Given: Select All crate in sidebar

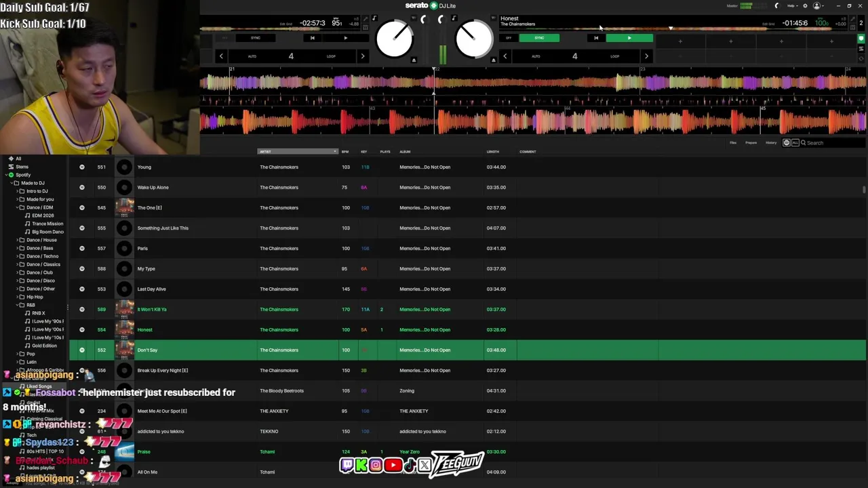Looking at the screenshot, I should click(18, 159).
